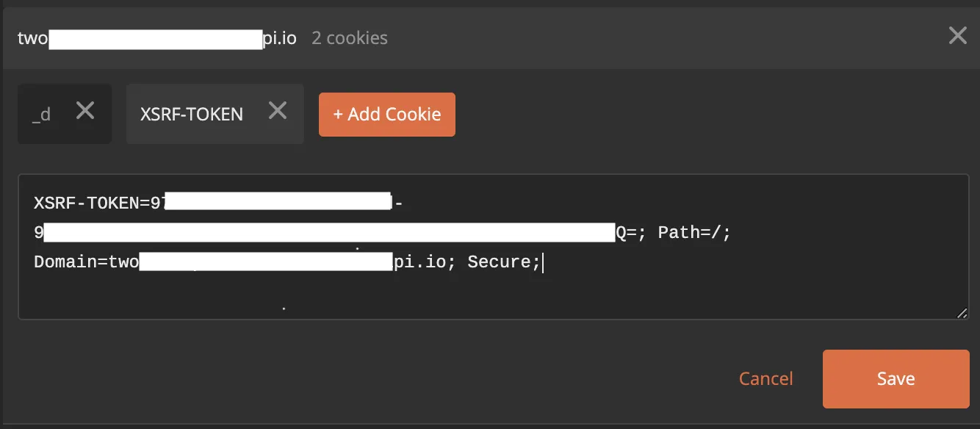980x429 pixels.
Task: Cancel the cookie edit
Action: click(x=765, y=378)
